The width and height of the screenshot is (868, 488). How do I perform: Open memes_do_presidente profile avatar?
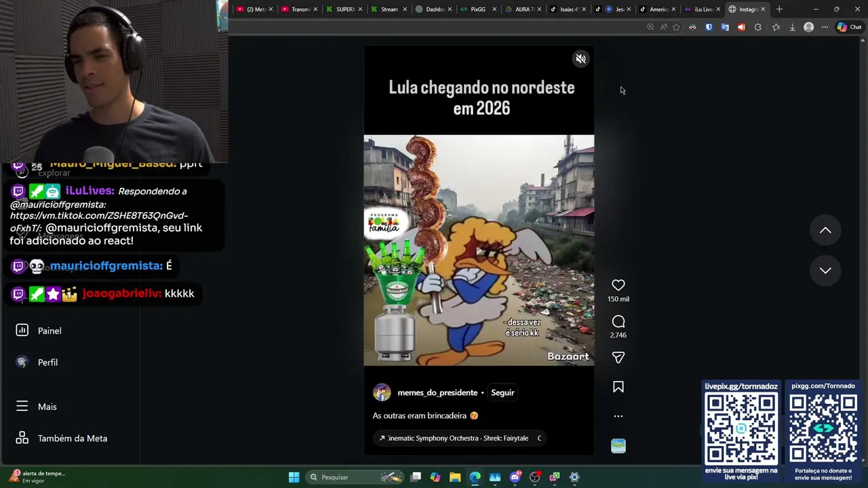point(382,392)
